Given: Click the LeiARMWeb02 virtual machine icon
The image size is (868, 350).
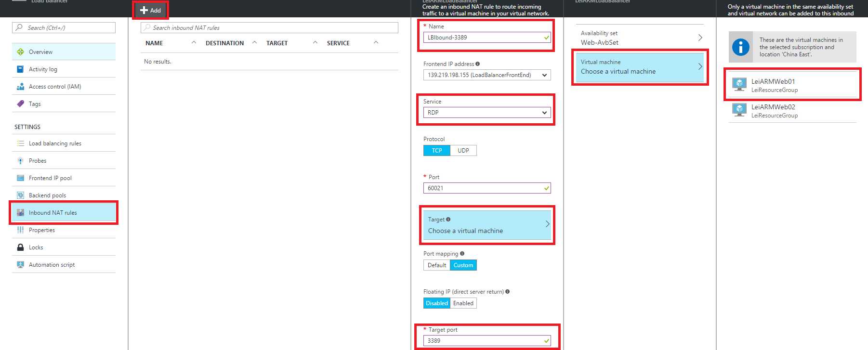Looking at the screenshot, I should click(739, 110).
